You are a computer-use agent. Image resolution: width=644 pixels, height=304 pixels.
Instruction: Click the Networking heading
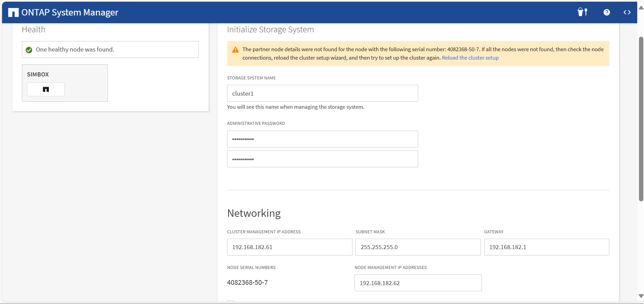click(x=254, y=213)
